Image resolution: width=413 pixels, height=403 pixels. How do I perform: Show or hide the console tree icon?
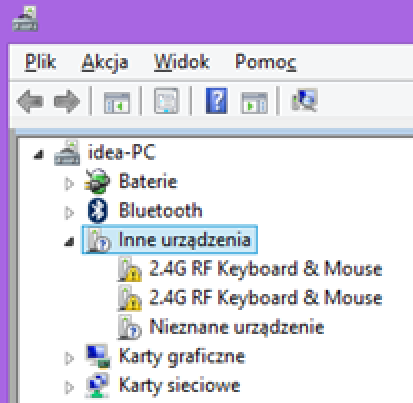click(117, 103)
